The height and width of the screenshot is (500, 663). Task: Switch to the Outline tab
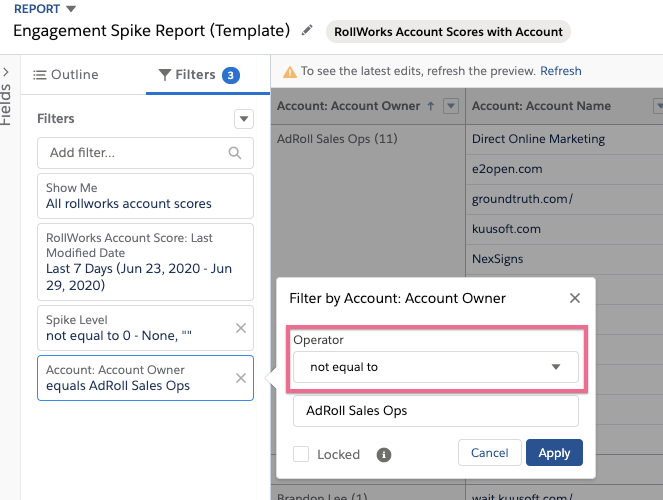pyautogui.click(x=66, y=75)
